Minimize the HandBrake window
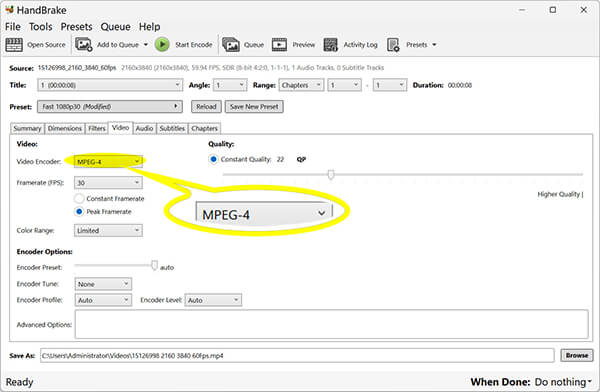600x392 pixels. pos(523,10)
